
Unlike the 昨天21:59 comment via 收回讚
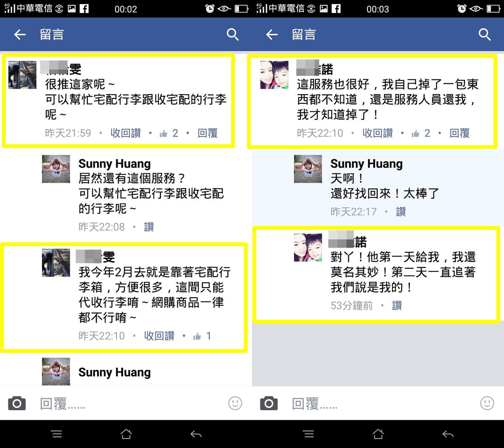(x=126, y=133)
